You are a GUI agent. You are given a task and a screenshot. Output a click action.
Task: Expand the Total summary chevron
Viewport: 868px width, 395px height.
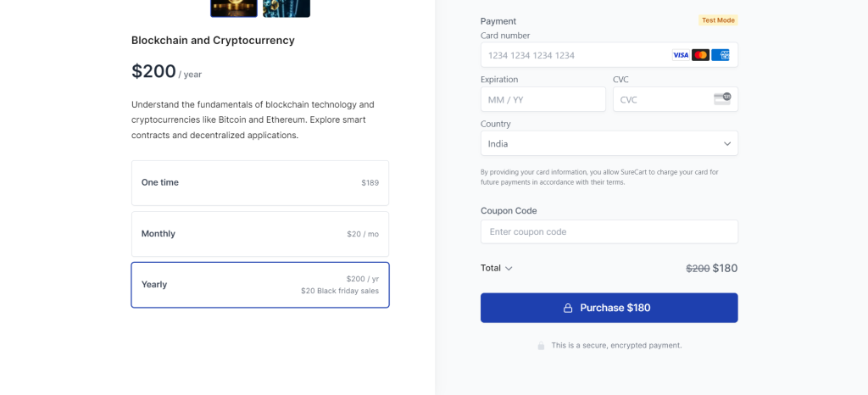tap(509, 269)
